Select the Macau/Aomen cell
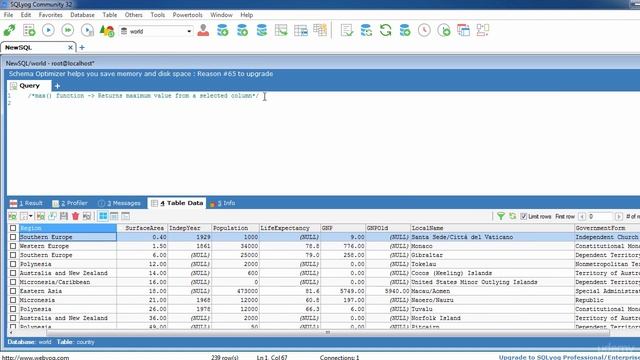Screen dimensions: 640x360 tap(492, 291)
